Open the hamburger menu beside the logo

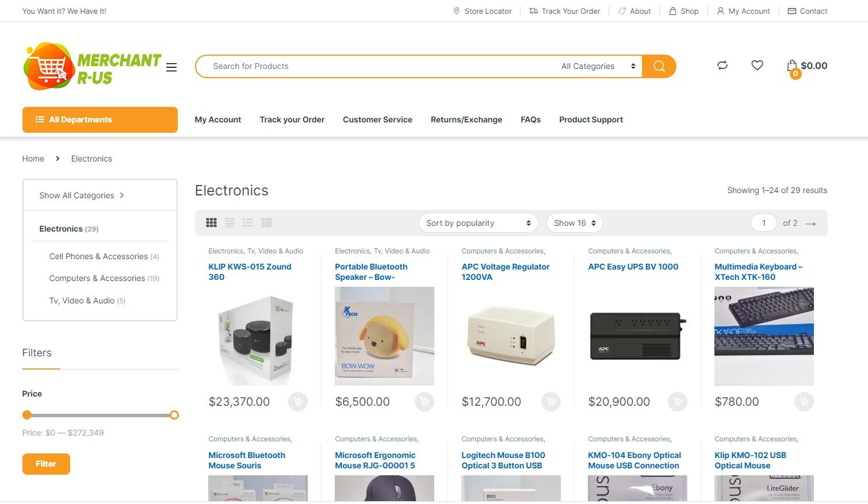point(171,67)
